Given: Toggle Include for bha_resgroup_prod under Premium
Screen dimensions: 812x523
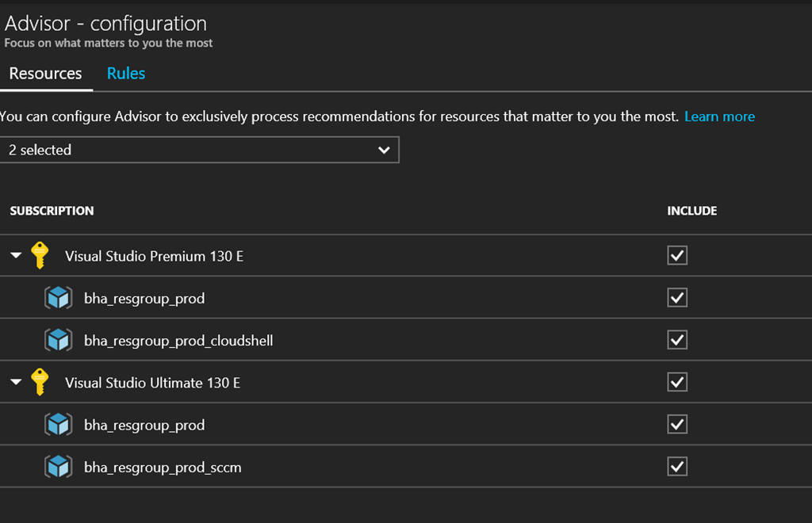Looking at the screenshot, I should coord(677,298).
